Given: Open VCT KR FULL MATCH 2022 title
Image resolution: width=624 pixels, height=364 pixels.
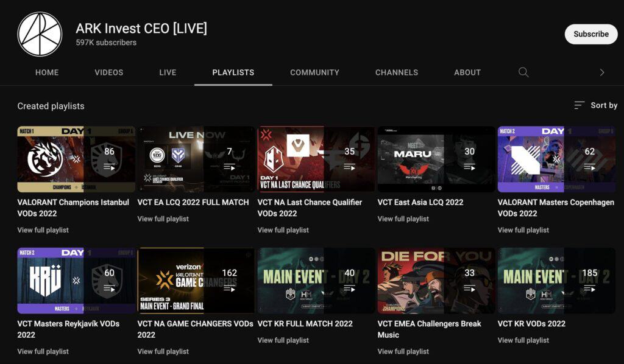Looking at the screenshot, I should 305,324.
